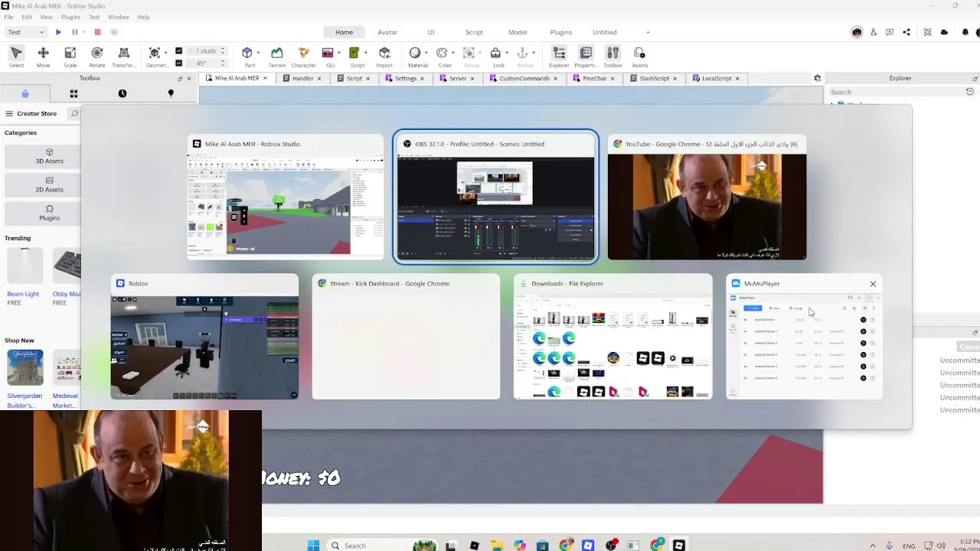
Task: Expand the Color dropdown arrow
Action: 452,53
